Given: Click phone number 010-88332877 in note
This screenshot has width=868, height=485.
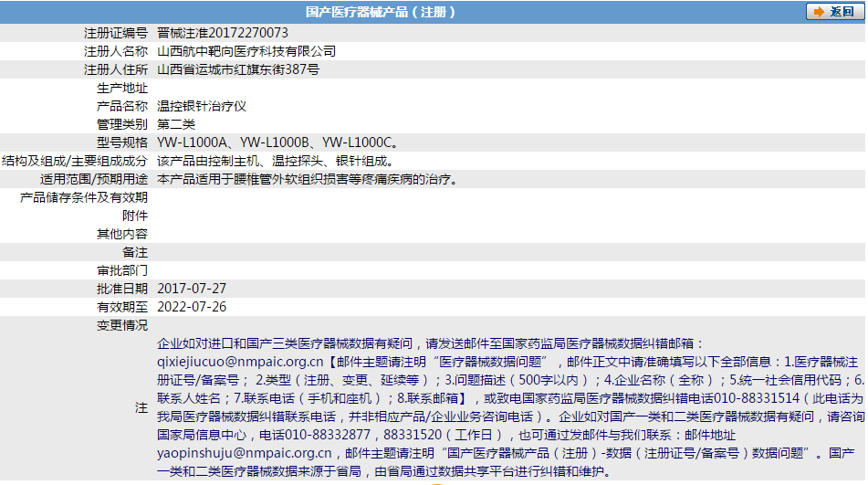Looking at the screenshot, I should point(327,435).
